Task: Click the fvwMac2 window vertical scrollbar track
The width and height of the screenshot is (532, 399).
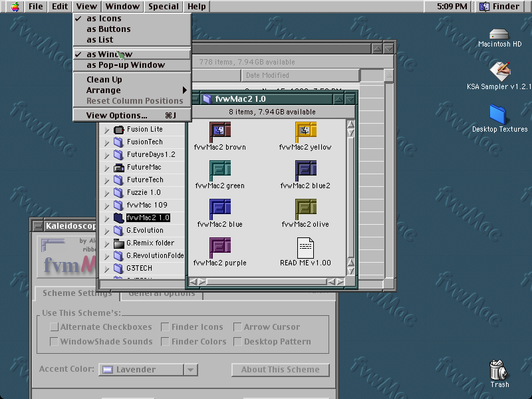Action: 351,198
